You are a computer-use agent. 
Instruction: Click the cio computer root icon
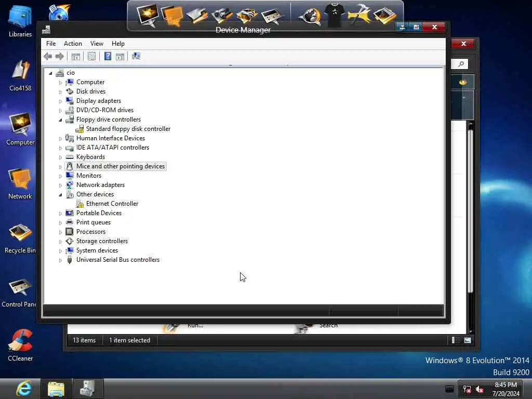(60, 73)
